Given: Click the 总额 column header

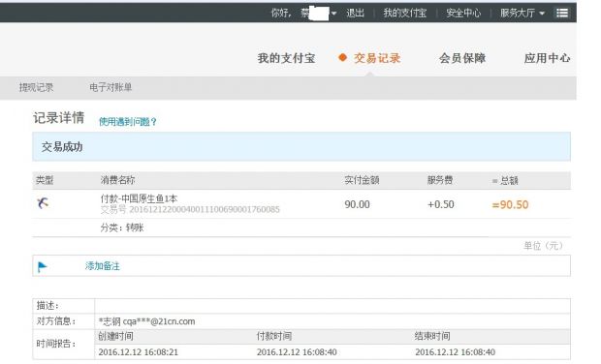Looking at the screenshot, I should (x=509, y=181).
